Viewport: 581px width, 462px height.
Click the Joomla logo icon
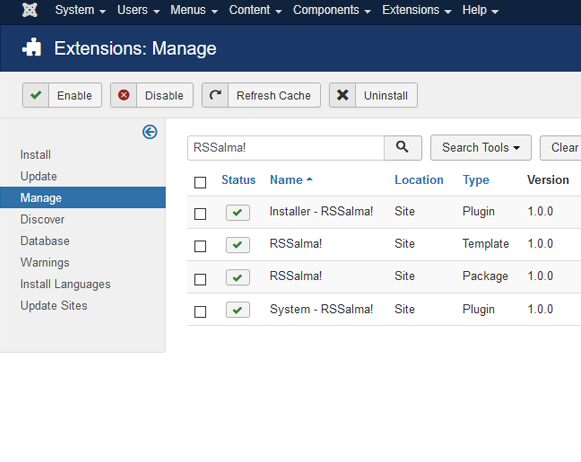pyautogui.click(x=30, y=10)
